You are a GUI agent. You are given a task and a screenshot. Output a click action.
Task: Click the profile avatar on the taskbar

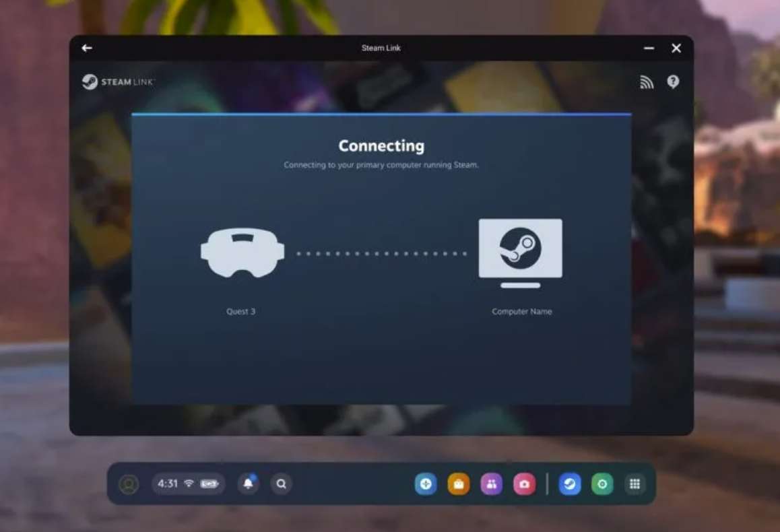(x=127, y=484)
